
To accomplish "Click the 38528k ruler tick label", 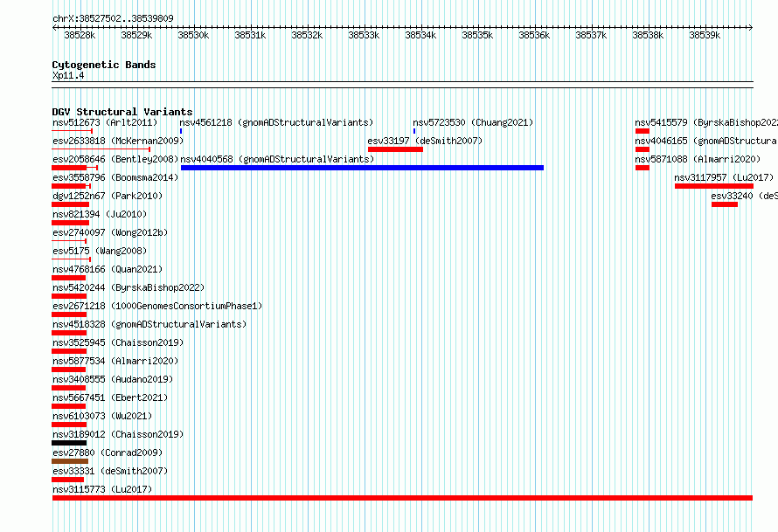I will pos(80,35).
